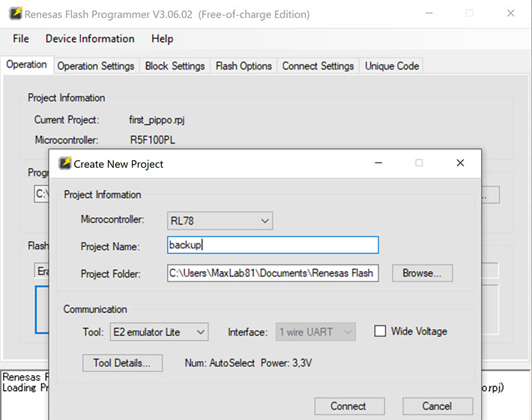Minimize the Create New Project dialog
The height and width of the screenshot is (420, 532).
pyautogui.click(x=378, y=163)
